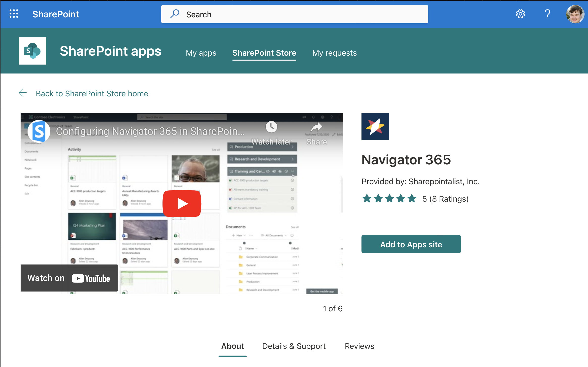Click the SharePoint apps site title
Image resolution: width=588 pixels, height=367 pixels.
[110, 51]
